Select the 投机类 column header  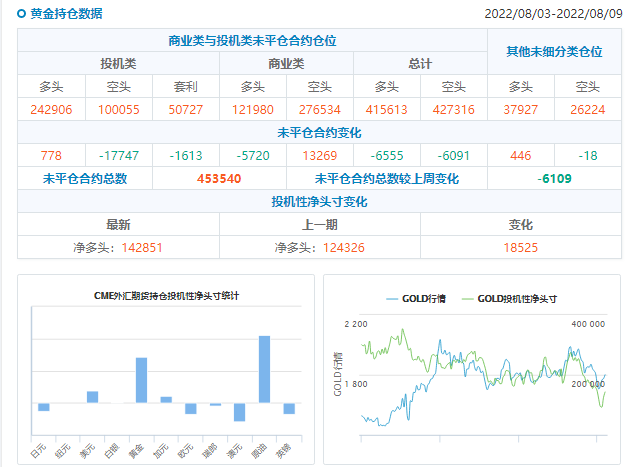(x=119, y=63)
